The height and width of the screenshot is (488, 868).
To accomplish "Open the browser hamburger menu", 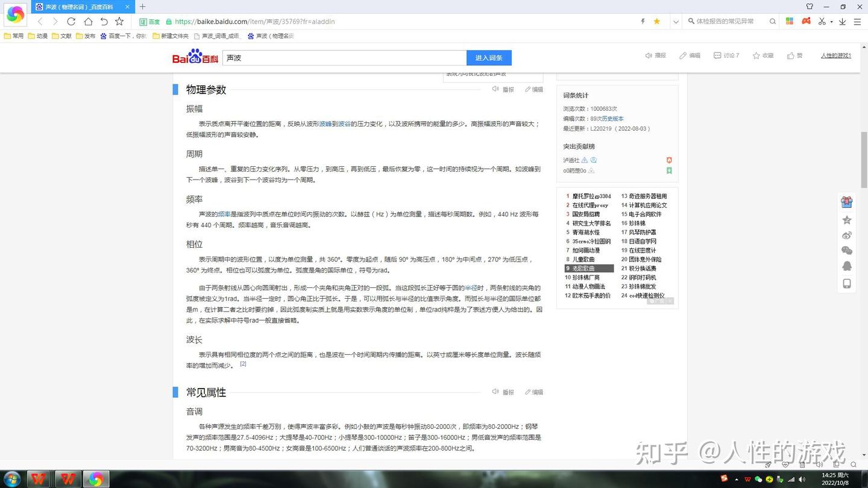I will pos(858,21).
